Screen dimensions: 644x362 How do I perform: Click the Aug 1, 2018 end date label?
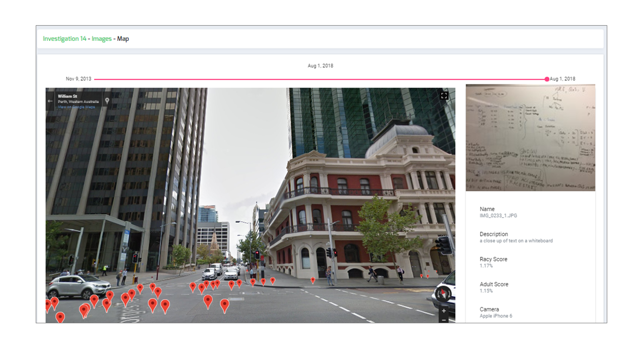pyautogui.click(x=562, y=79)
